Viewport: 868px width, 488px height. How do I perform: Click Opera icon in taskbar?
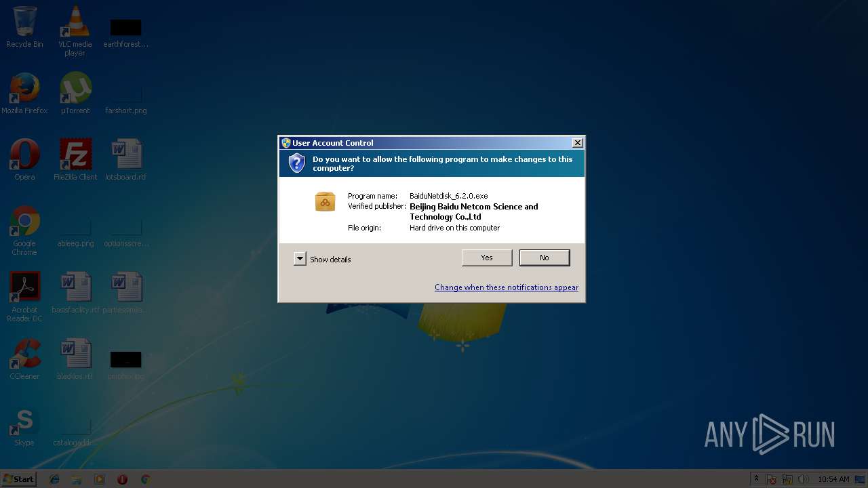(x=122, y=479)
